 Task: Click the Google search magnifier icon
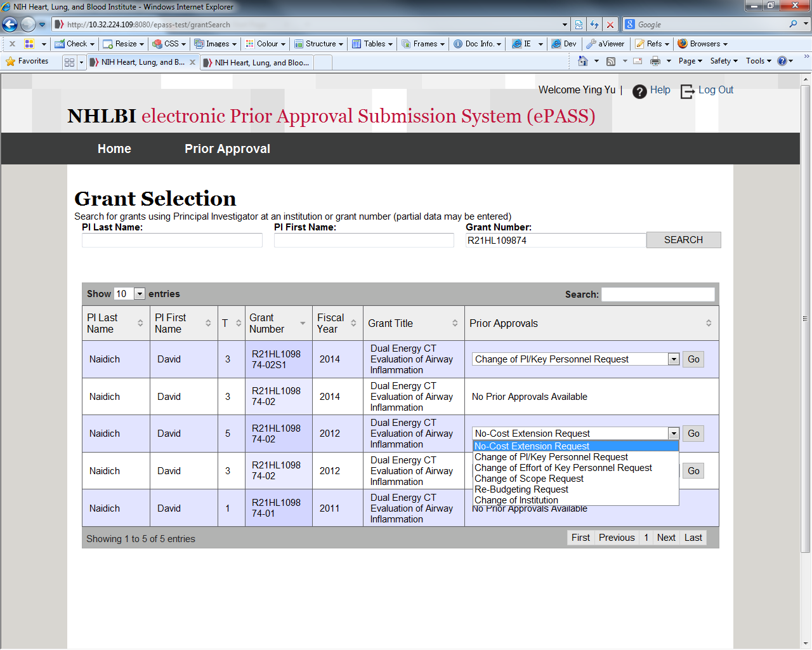[793, 24]
